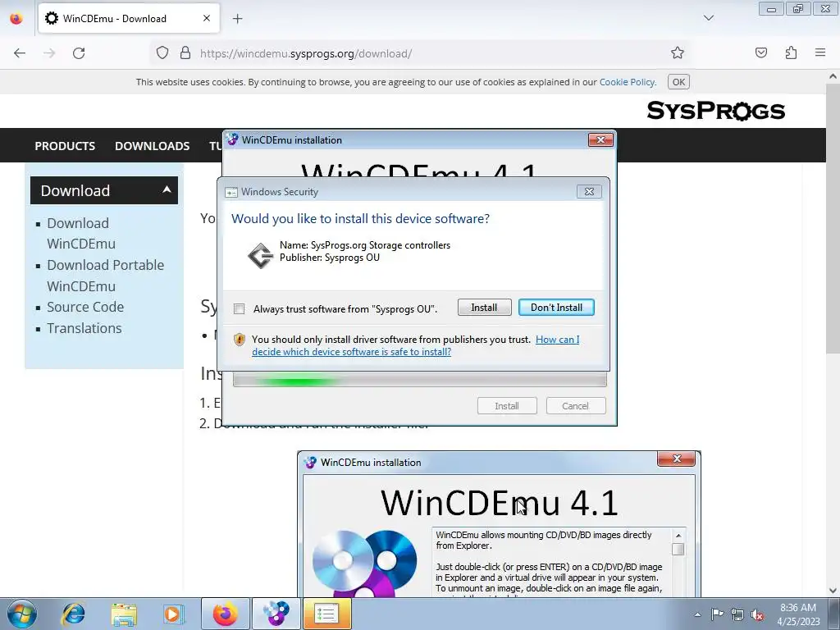Choose Don't Install in Windows Security
Image resolution: width=840 pixels, height=630 pixels.
point(556,308)
